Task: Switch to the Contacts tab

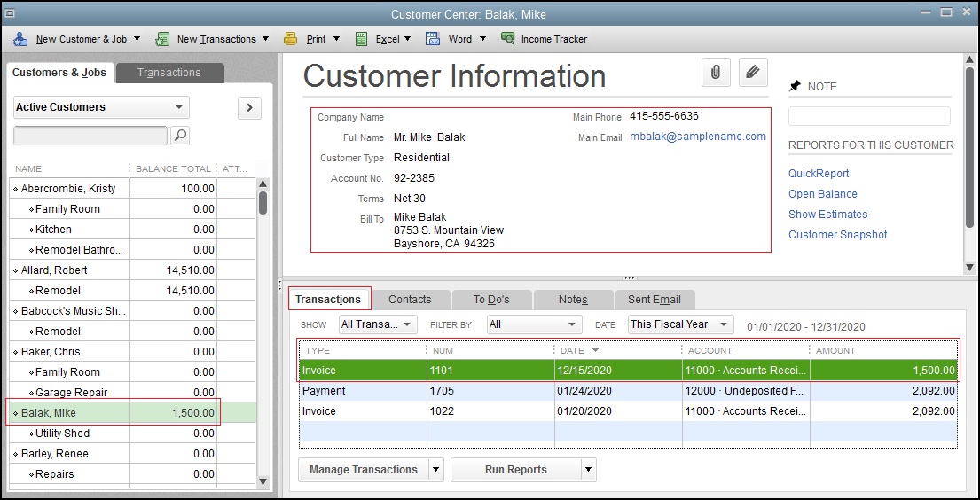Action: [410, 300]
